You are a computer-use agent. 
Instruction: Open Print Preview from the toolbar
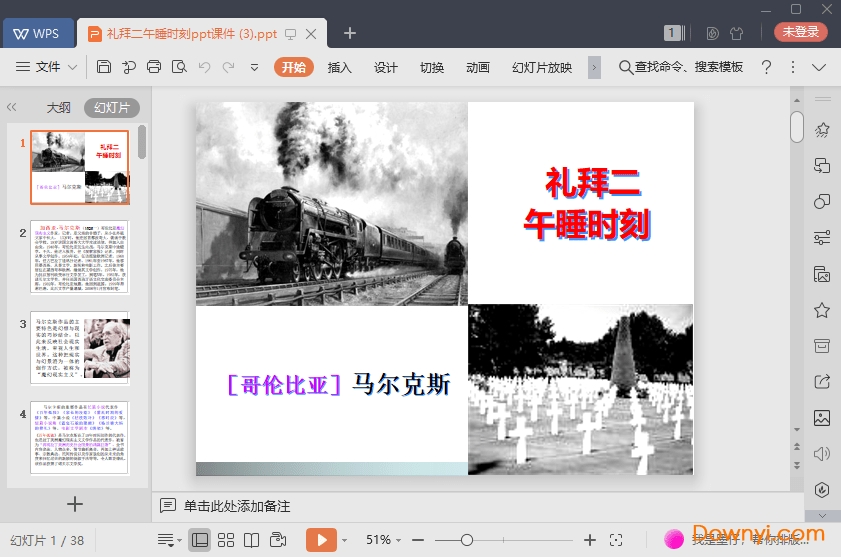(179, 67)
